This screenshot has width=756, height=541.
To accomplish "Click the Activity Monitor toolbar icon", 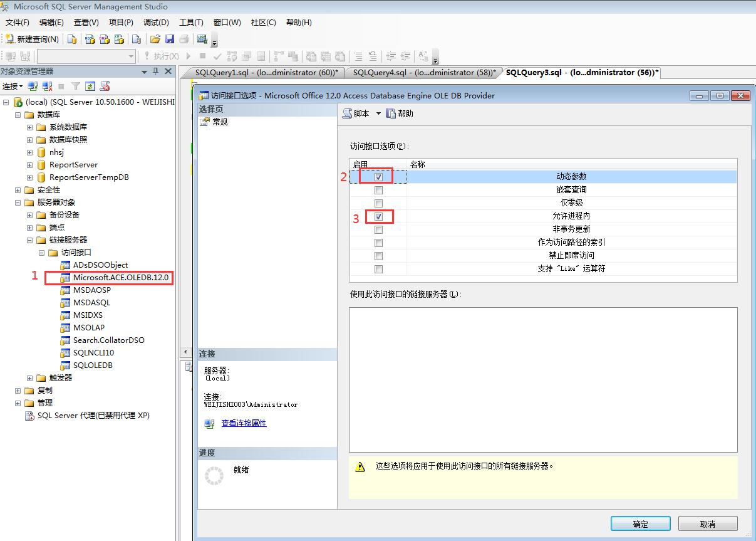I will (202, 39).
